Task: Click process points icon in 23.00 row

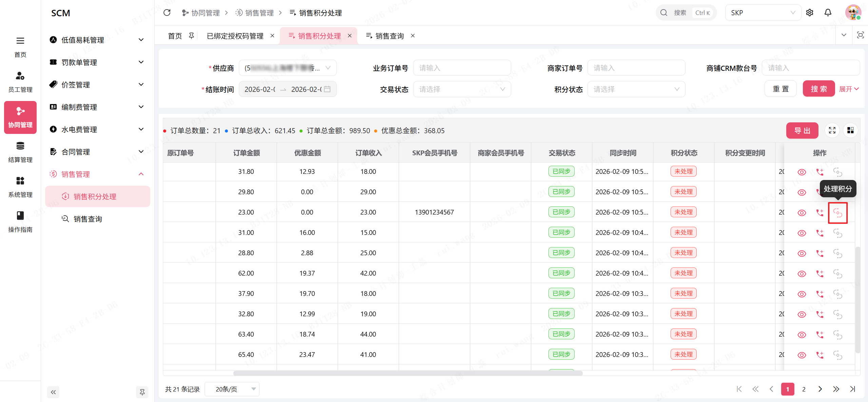Action: click(837, 213)
